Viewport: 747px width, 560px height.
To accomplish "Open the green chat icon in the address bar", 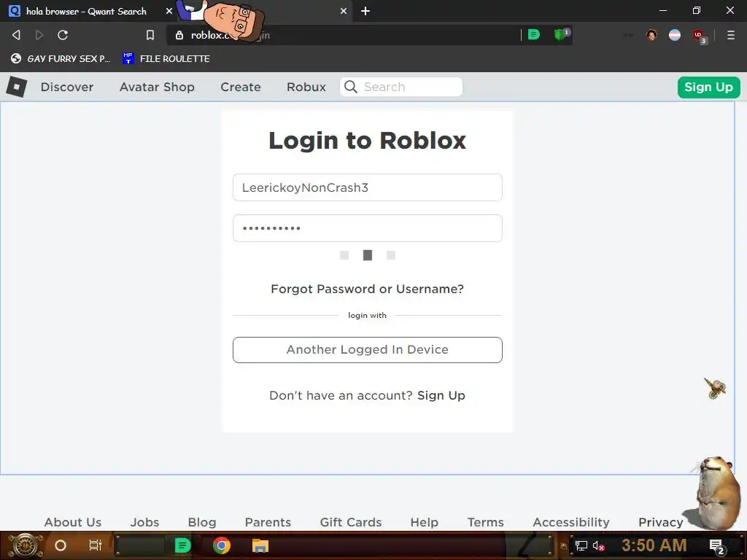I will click(534, 35).
